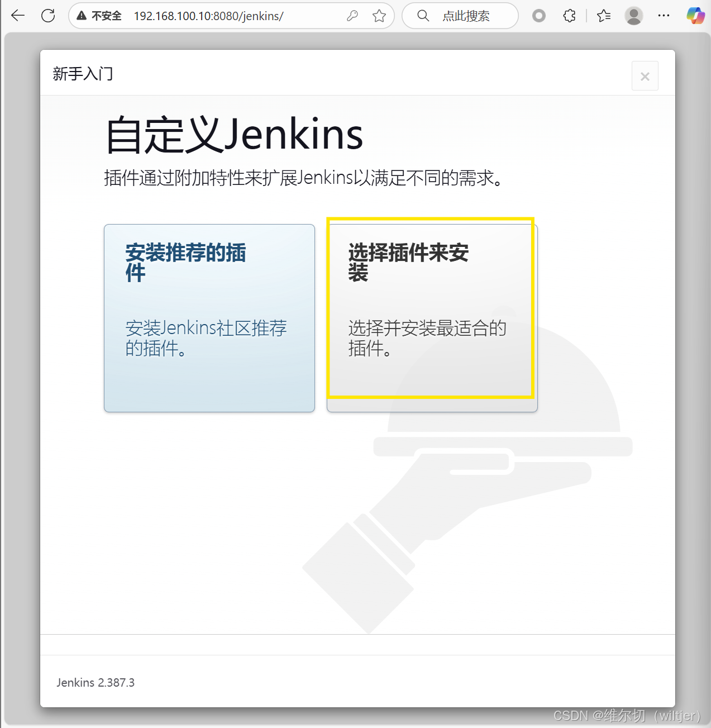Screen dimensions: 711x728
Task: Go back to the previous page
Action: coord(17,16)
